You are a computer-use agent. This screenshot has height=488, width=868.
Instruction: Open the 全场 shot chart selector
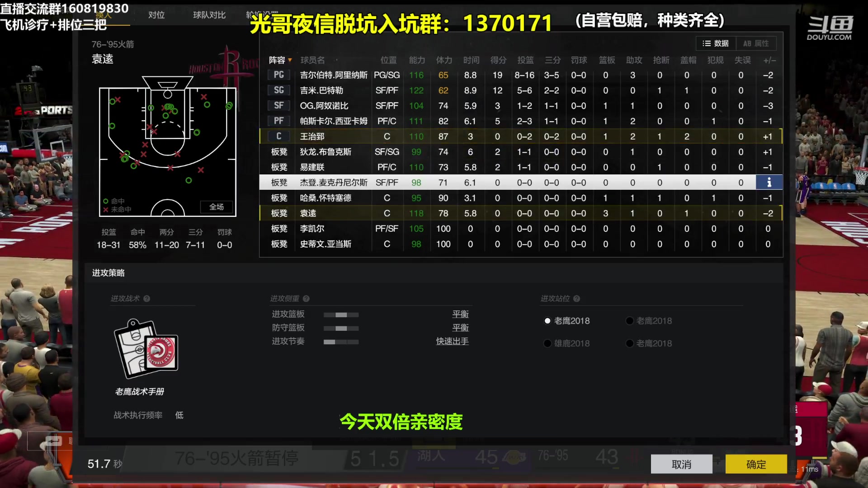(x=217, y=207)
